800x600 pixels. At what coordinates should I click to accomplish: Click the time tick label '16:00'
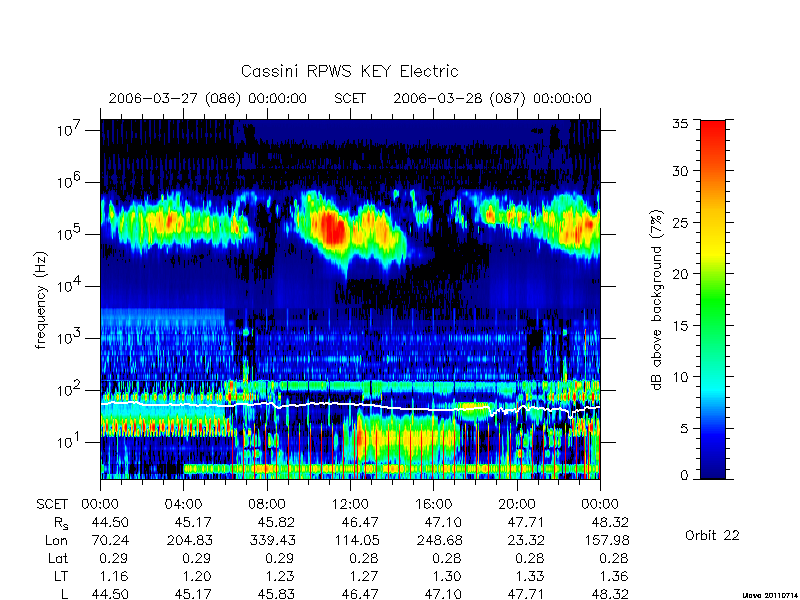tap(434, 505)
